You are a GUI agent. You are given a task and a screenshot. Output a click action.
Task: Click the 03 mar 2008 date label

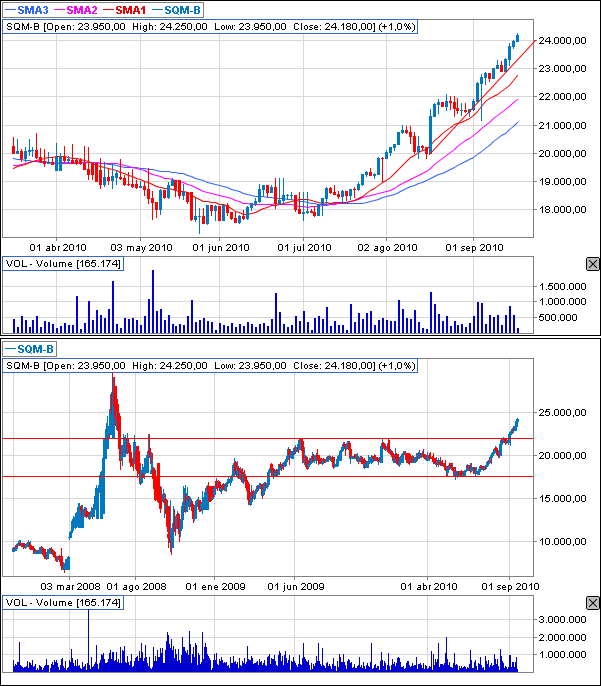tap(70, 587)
